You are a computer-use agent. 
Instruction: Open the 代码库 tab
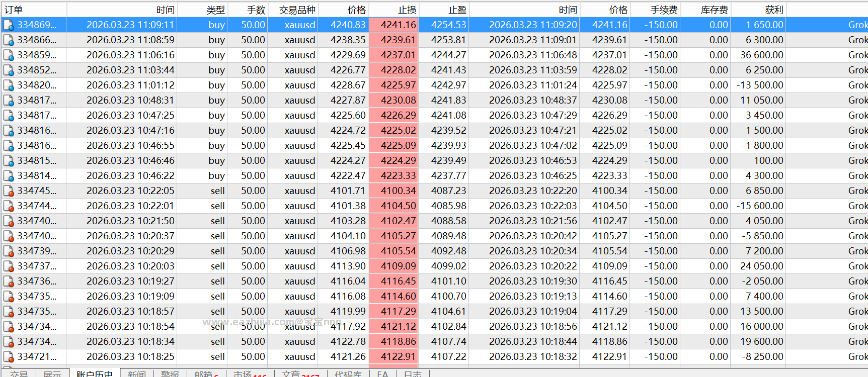click(x=348, y=373)
